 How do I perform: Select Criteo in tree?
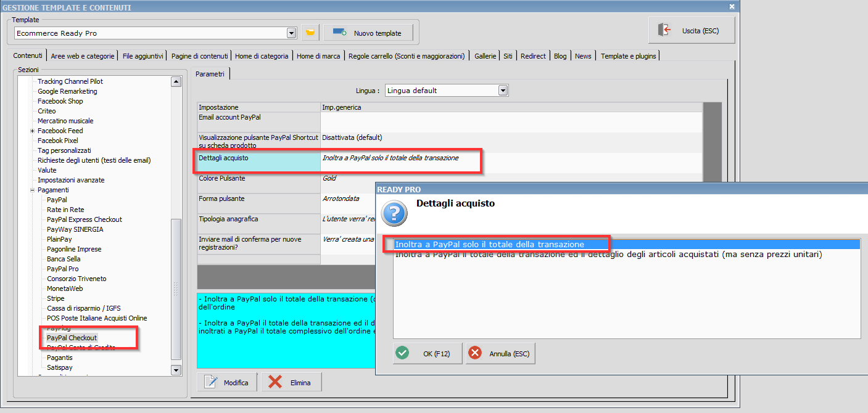click(x=46, y=111)
